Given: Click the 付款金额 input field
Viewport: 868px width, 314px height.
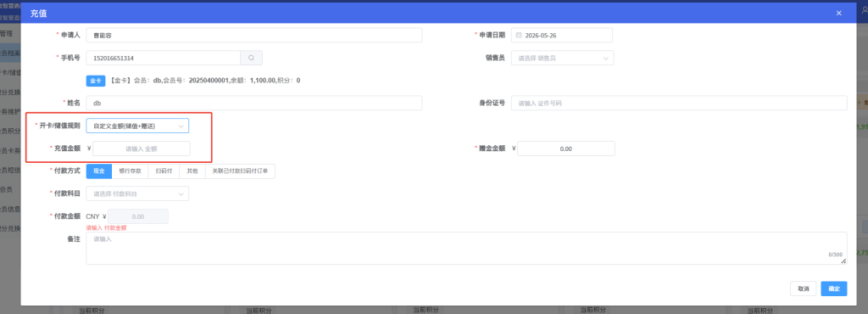Looking at the screenshot, I should [x=138, y=216].
